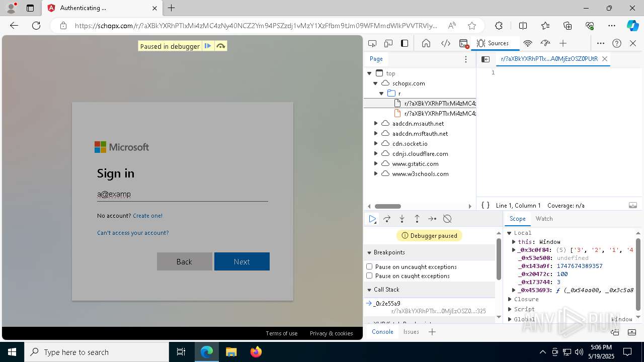This screenshot has width=644, height=362.
Task: Expand the Closure scope
Action: click(509, 299)
